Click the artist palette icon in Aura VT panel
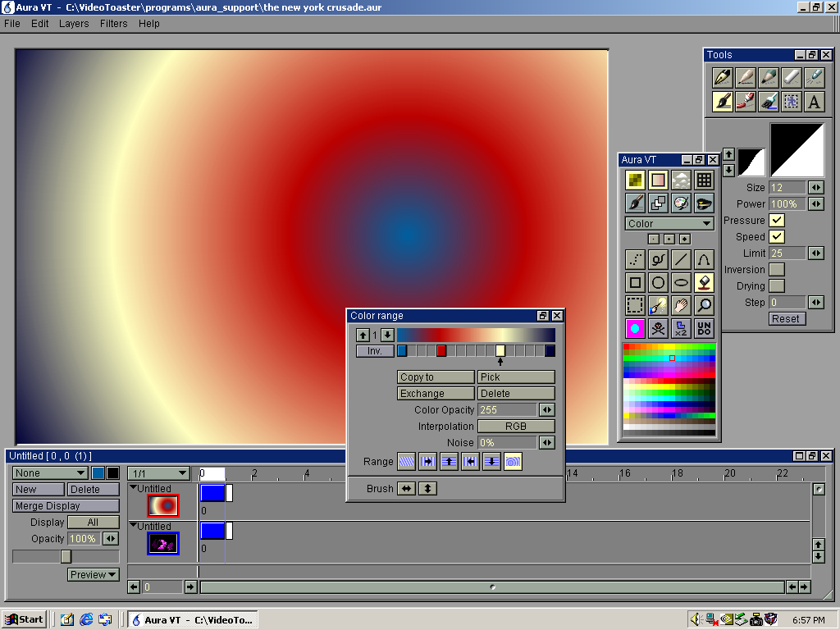Image resolution: width=840 pixels, height=630 pixels. click(x=681, y=203)
